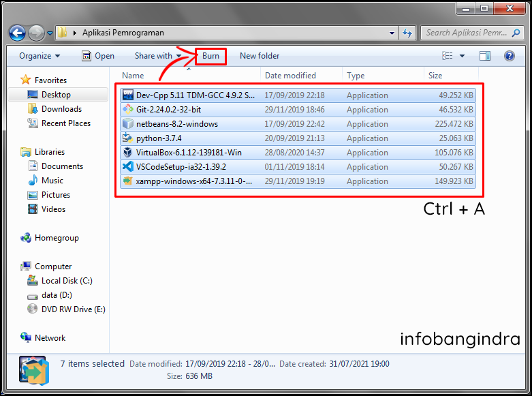Click the Burn button

pyautogui.click(x=210, y=56)
